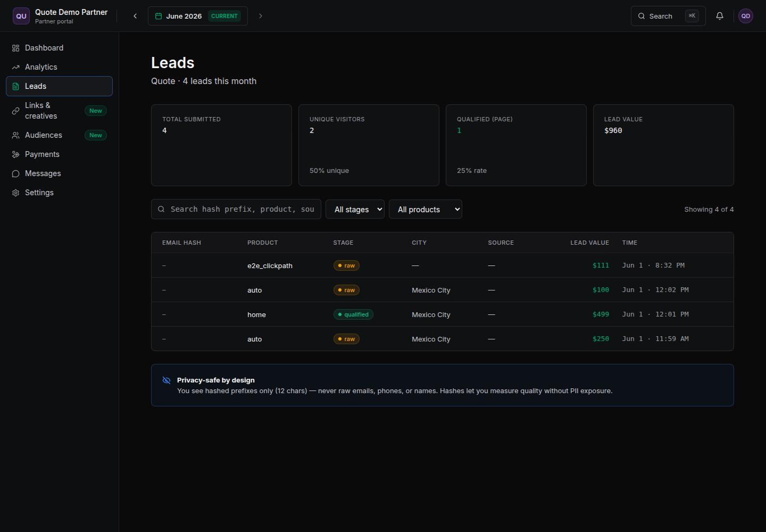The height and width of the screenshot is (532, 766).
Task: Click the Payments coins icon
Action: tap(15, 154)
